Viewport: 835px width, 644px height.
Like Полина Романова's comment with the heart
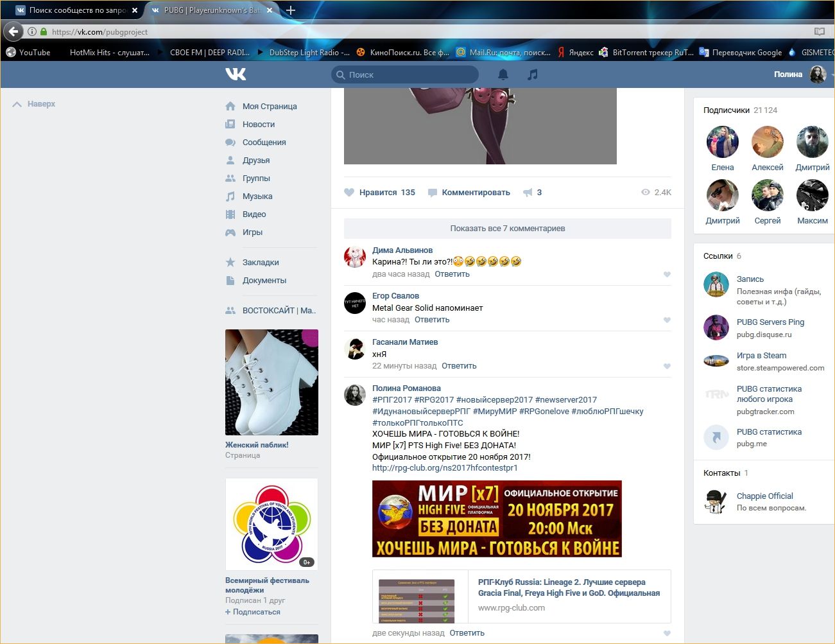(667, 633)
